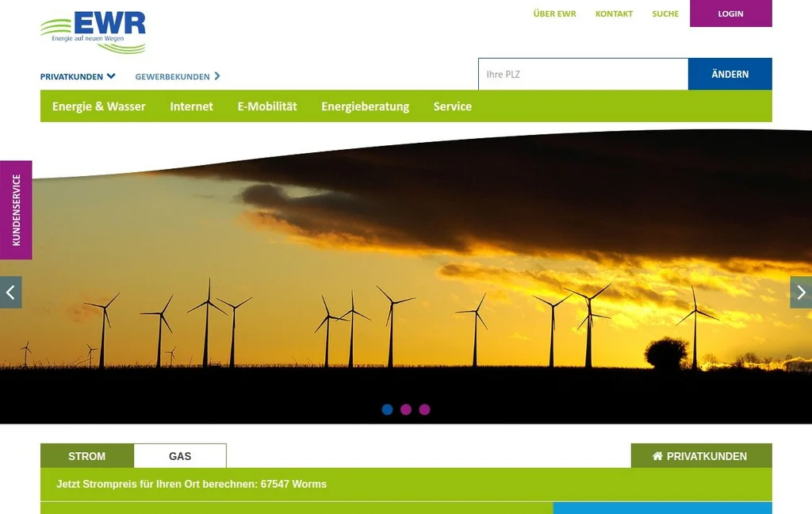Click inside the Ihre PLZ input field
Image resolution: width=812 pixels, height=514 pixels.
coord(583,74)
